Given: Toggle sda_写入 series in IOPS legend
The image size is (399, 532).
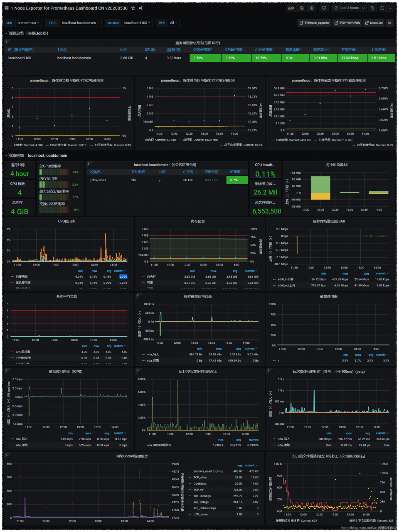Looking at the screenshot, I should click(x=22, y=439).
